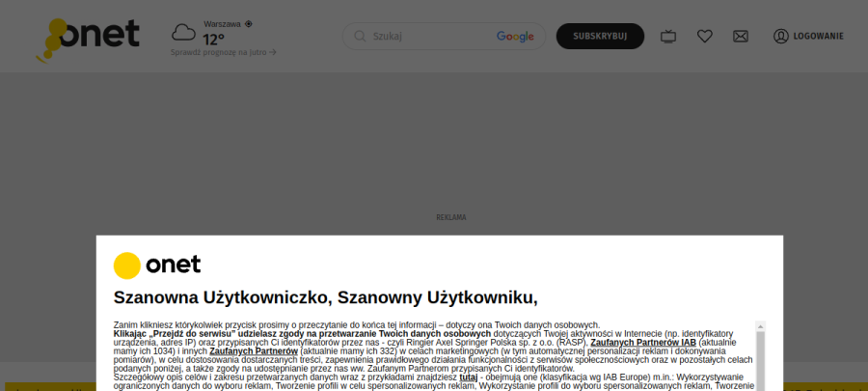Click the consent dialog scrollbar thumb
This screenshot has height=391, width=868.
point(761,360)
